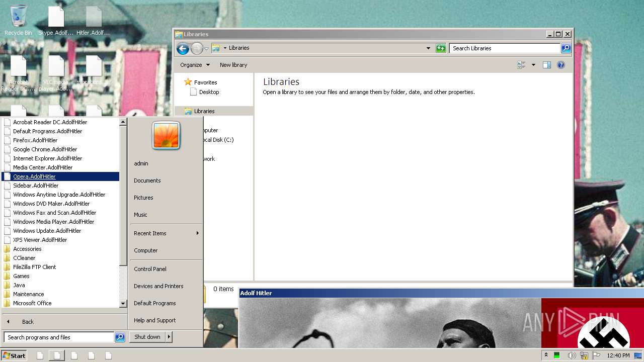Click scroll-up arrow of the programs list
Image resolution: width=644 pixels, height=362 pixels.
[x=123, y=122]
